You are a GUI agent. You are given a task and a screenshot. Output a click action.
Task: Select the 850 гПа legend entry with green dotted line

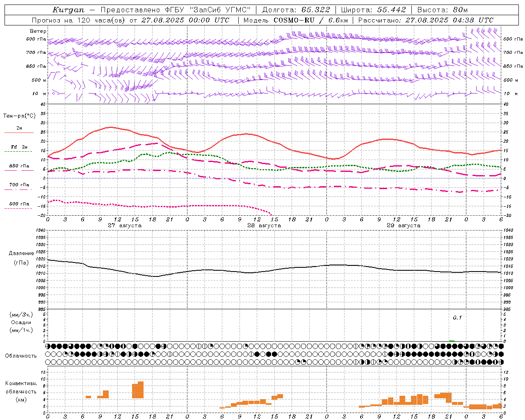[x=19, y=166]
